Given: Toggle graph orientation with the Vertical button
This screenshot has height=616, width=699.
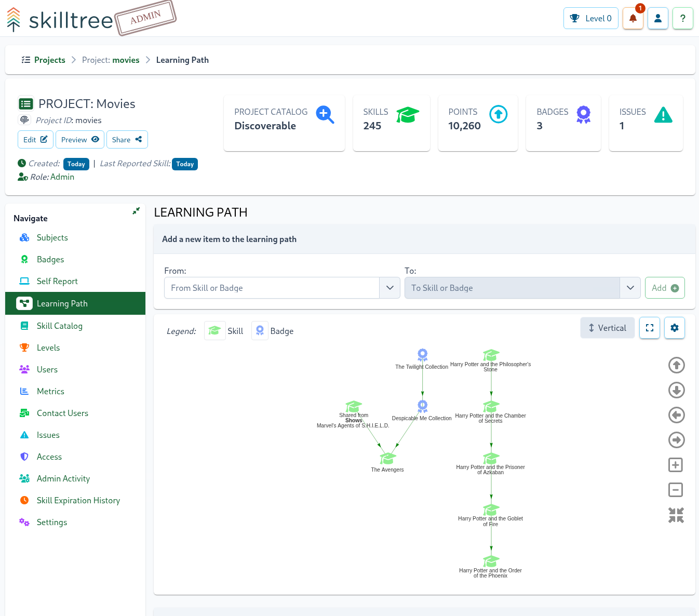Looking at the screenshot, I should pos(607,328).
